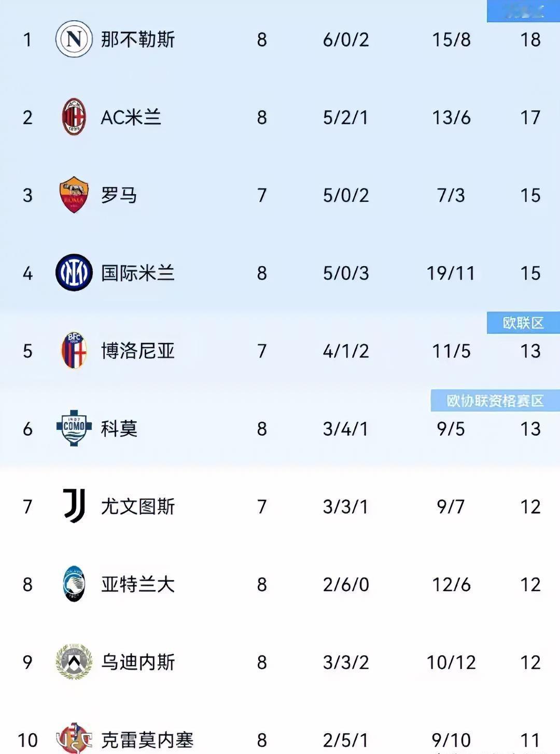This screenshot has height=754, width=560.
Task: Select the AS Roma wolf crest
Action: pyautogui.click(x=74, y=195)
